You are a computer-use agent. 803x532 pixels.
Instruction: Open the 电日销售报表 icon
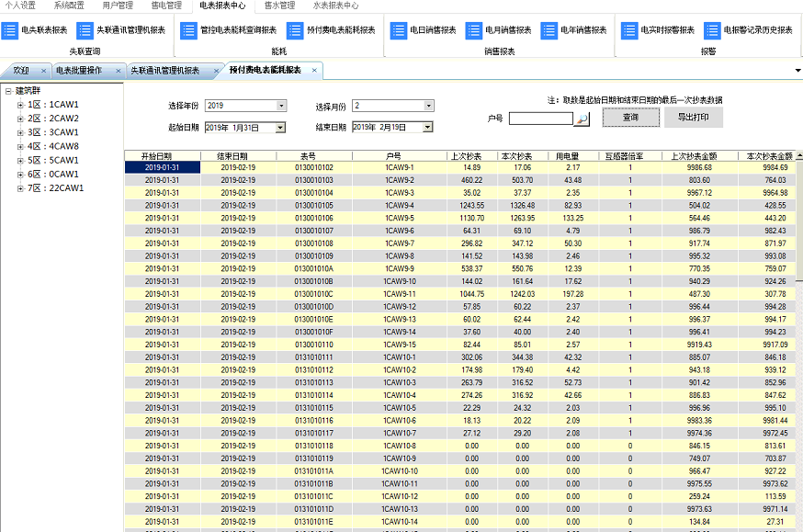click(x=399, y=30)
